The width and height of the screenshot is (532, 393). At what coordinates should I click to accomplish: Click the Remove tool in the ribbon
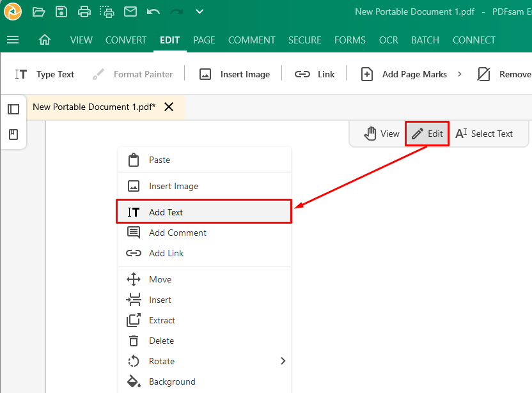coord(504,74)
